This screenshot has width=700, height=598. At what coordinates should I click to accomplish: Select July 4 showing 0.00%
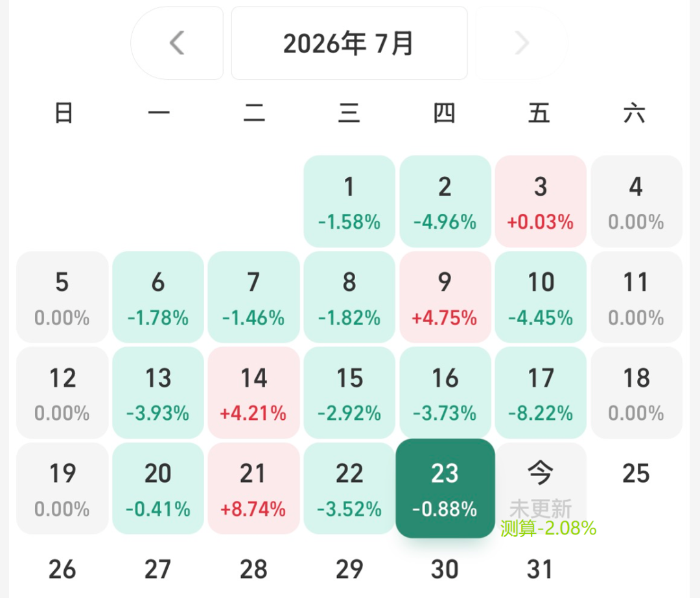636,201
